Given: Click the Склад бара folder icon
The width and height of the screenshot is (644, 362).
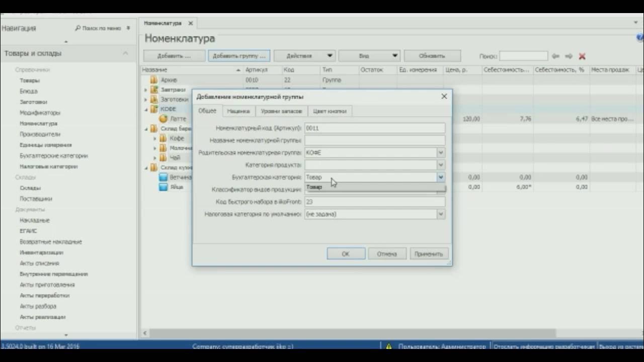Looking at the screenshot, I should [154, 129].
